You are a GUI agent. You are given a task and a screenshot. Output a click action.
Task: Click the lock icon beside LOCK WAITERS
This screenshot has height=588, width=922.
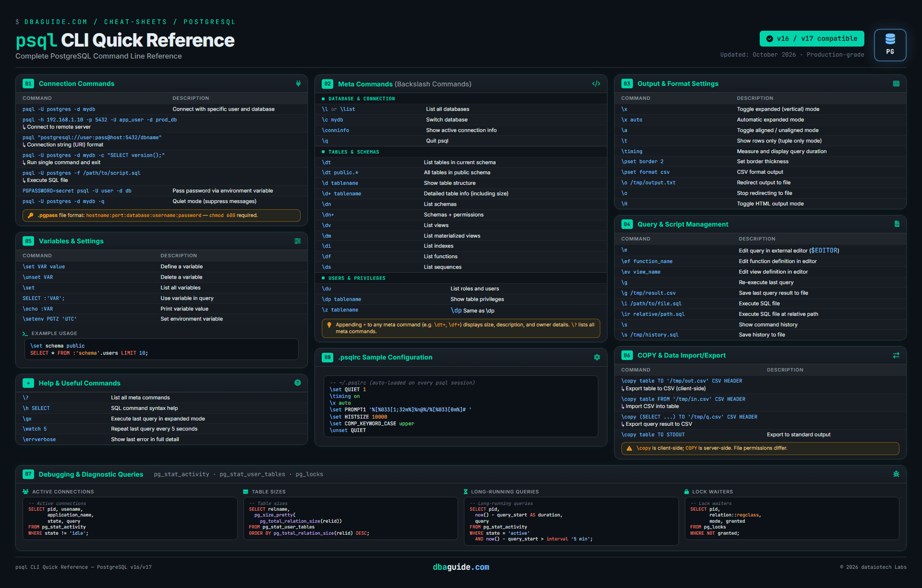(x=687, y=492)
